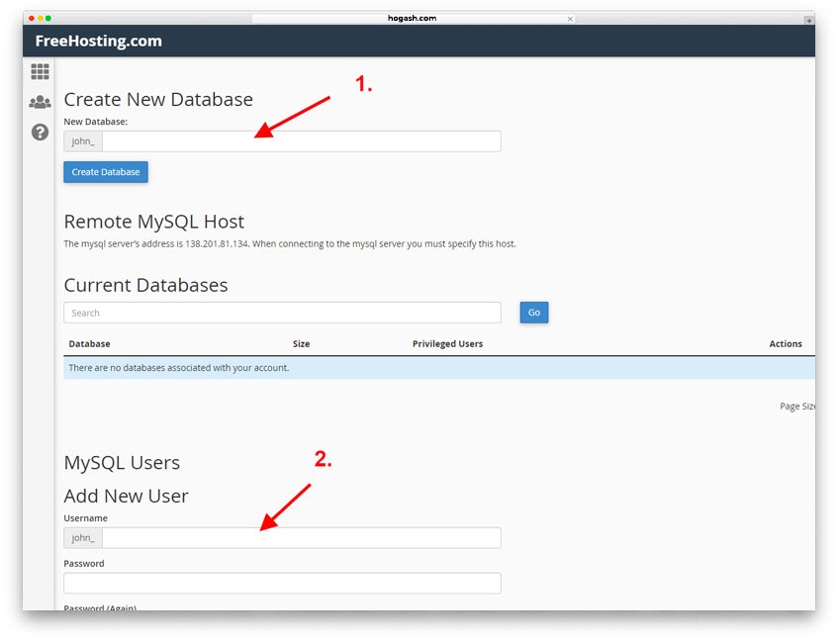Screen dimensions: 838x644
Task: Click the john_ prefix of Username
Action: 83,537
